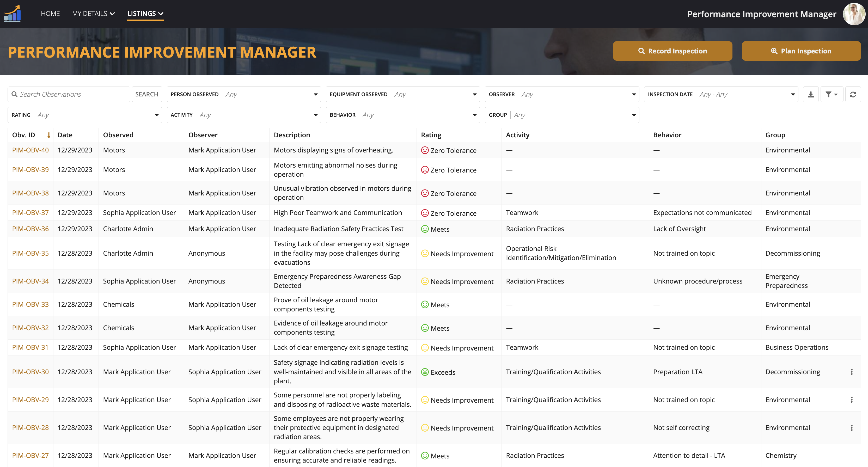
Task: Open the Inspection Date range dropdown
Action: [721, 94]
